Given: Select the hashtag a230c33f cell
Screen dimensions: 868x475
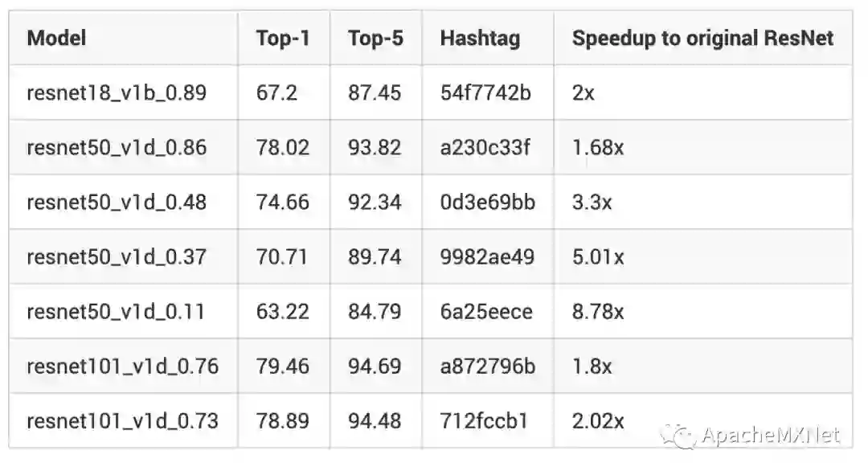Looking at the screenshot, I should coord(485,147).
